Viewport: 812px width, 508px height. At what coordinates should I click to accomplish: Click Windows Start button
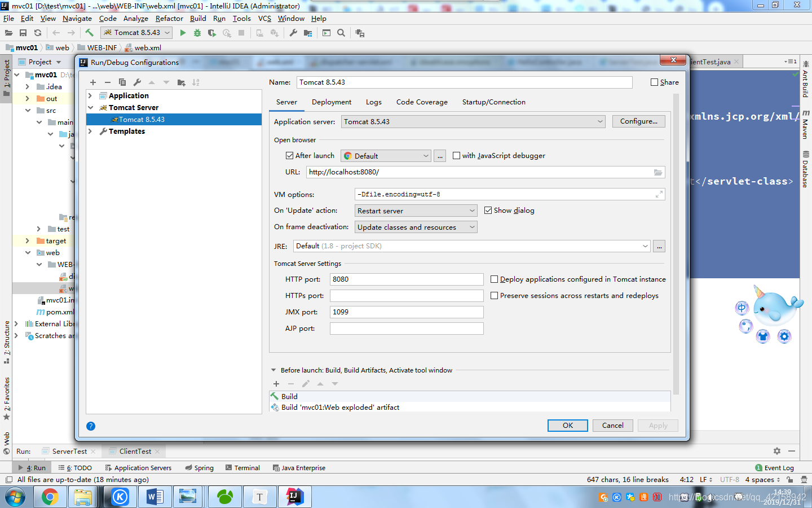[x=15, y=497]
